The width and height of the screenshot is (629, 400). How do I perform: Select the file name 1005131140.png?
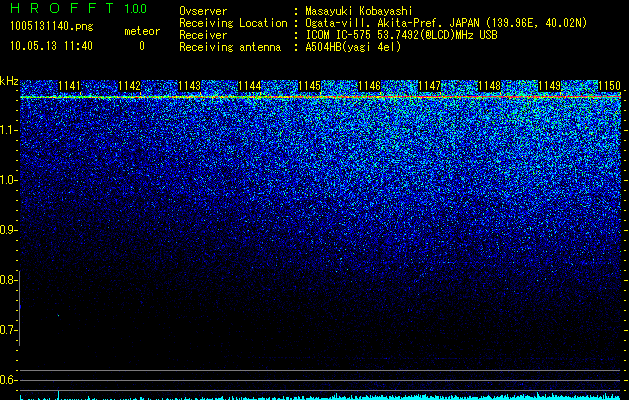pos(51,27)
